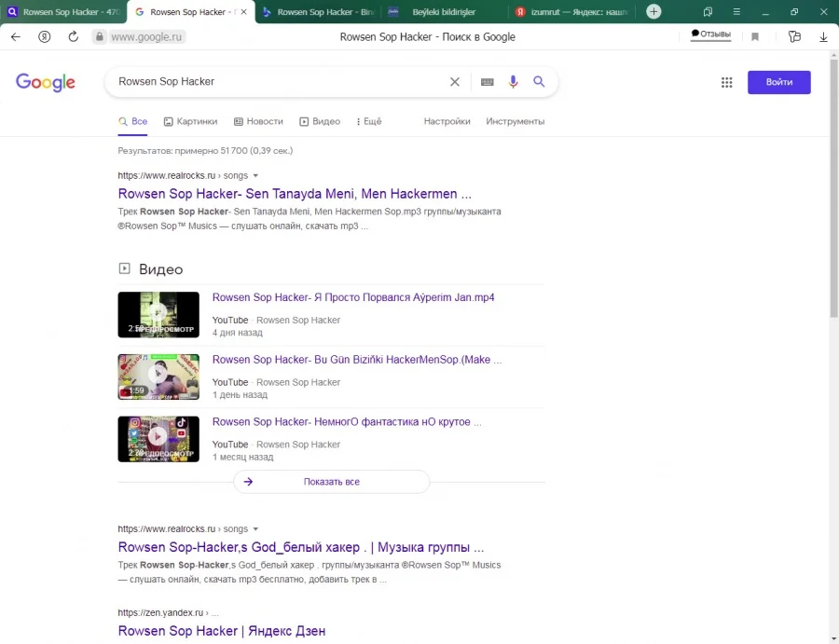
Task: Click 'Показать все' to show all videos
Action: 331,482
